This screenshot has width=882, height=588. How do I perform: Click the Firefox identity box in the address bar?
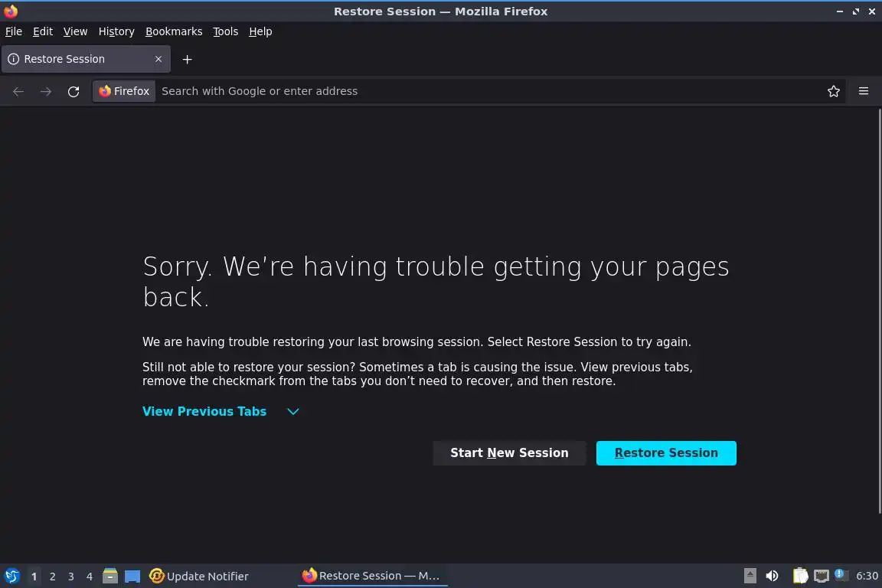[x=124, y=91]
